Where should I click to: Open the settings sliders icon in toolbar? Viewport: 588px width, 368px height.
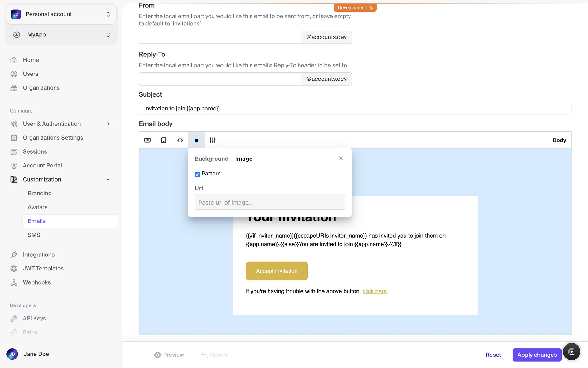tap(213, 140)
